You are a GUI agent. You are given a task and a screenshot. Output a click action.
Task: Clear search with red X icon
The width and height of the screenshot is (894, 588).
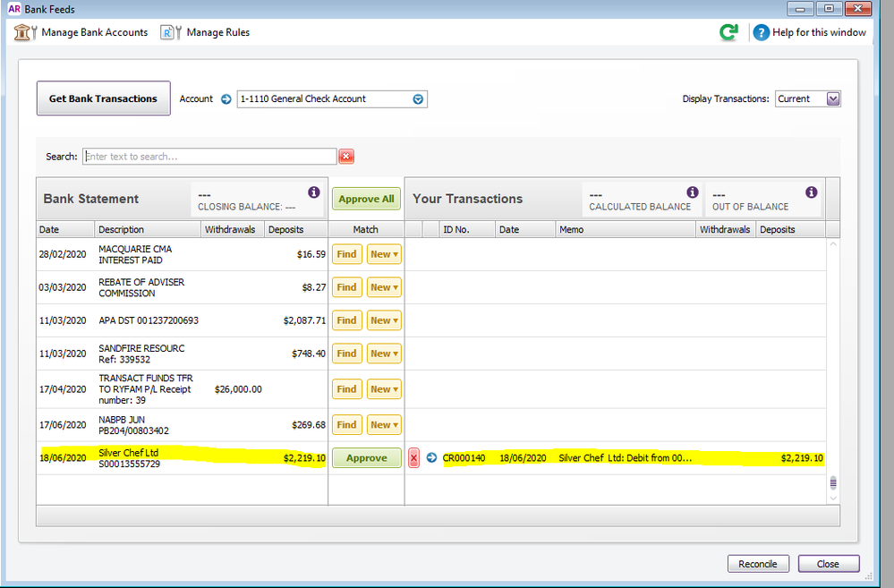(346, 157)
